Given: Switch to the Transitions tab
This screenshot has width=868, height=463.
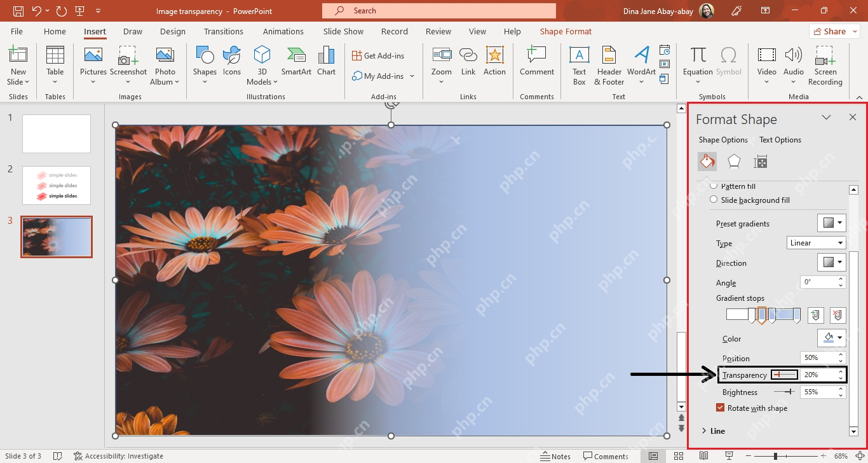Looking at the screenshot, I should click(224, 31).
